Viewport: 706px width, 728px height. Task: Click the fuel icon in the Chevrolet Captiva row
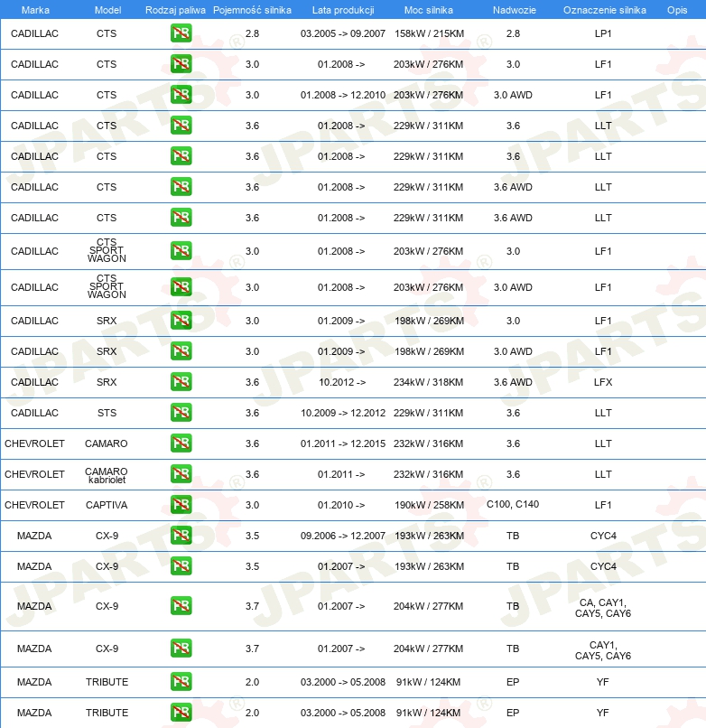click(181, 505)
